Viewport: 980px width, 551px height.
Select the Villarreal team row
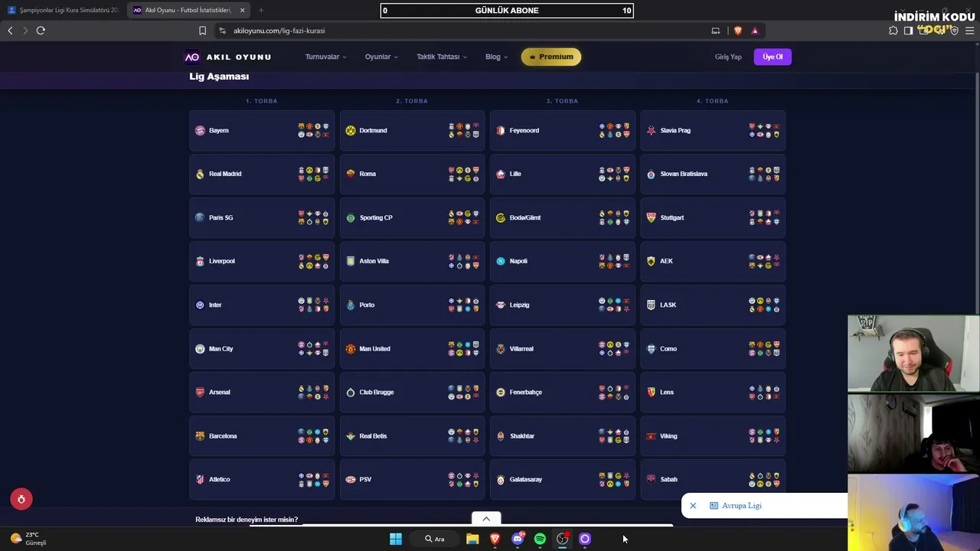[563, 349]
